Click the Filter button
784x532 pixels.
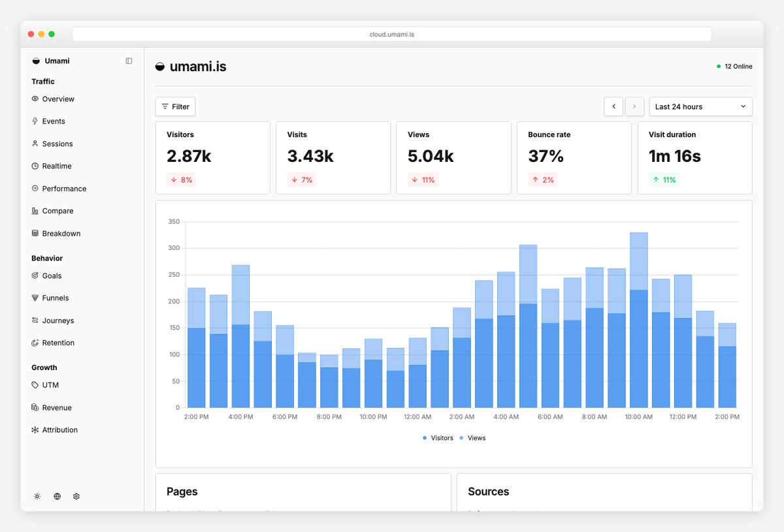(x=175, y=106)
